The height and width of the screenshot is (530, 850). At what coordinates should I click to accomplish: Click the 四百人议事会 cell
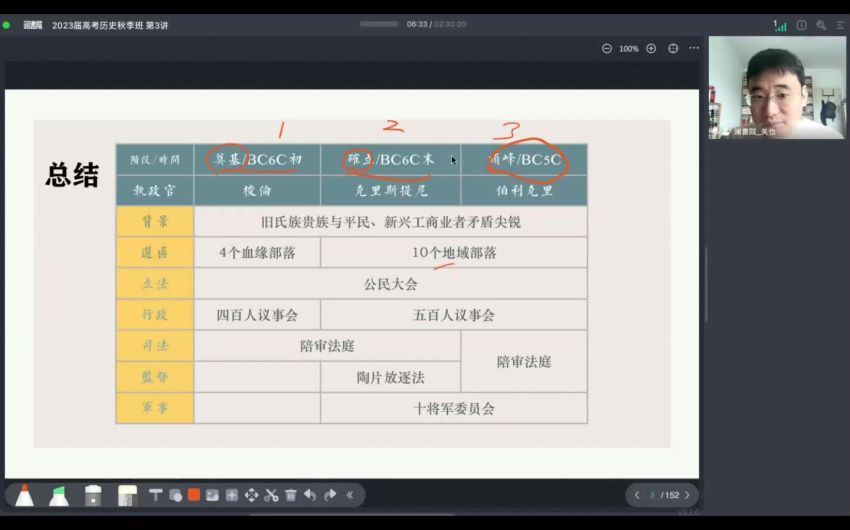click(257, 315)
